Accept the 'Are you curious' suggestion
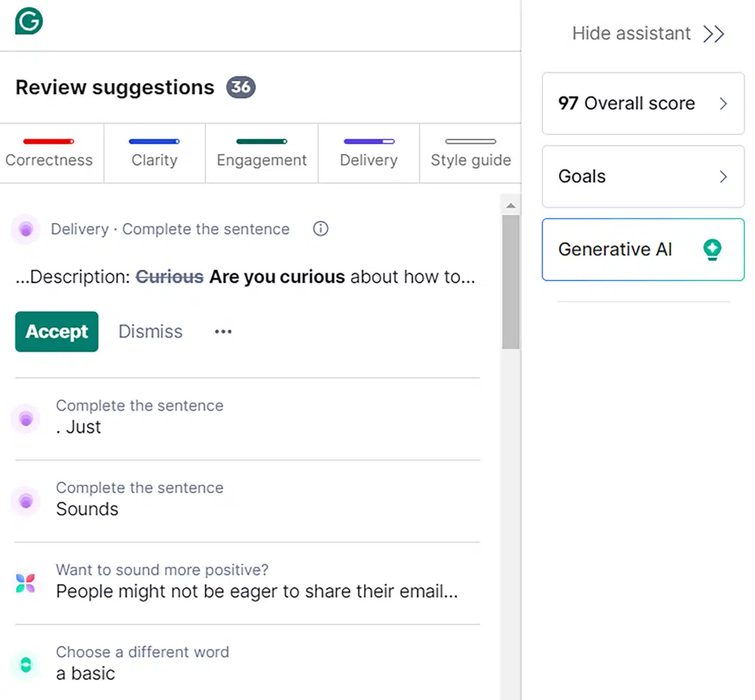This screenshot has width=755, height=700. click(x=57, y=332)
